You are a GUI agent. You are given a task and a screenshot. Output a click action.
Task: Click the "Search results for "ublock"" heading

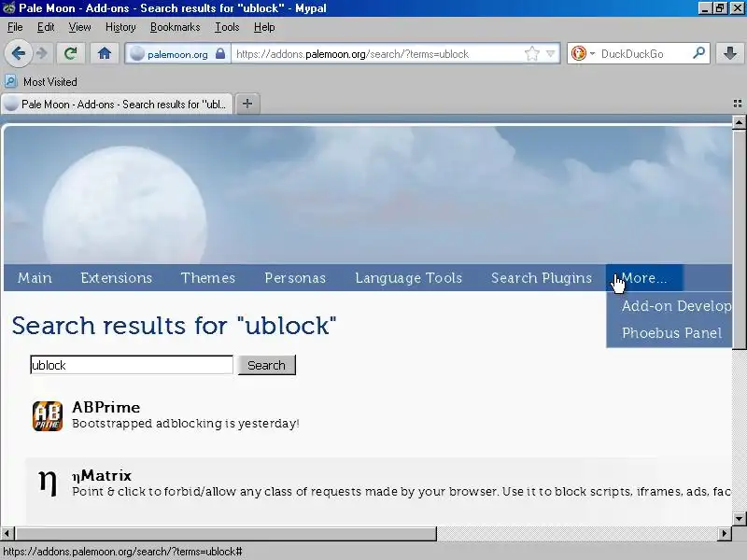tap(174, 326)
